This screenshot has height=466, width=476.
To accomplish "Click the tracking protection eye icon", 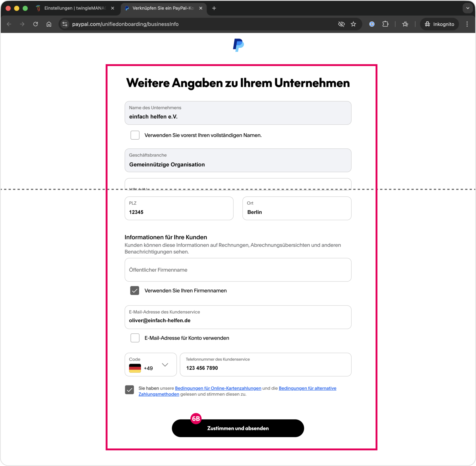I will tap(341, 24).
